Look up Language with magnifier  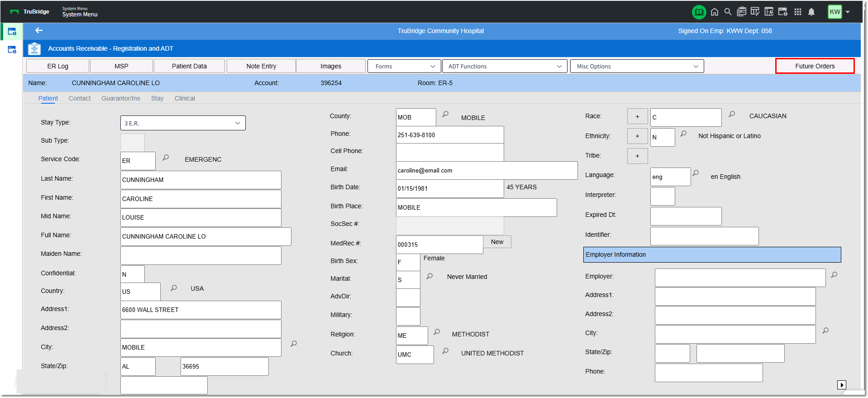point(696,173)
